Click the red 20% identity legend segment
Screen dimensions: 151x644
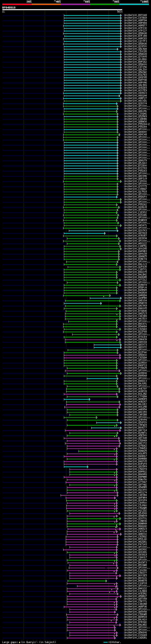[17, 4]
